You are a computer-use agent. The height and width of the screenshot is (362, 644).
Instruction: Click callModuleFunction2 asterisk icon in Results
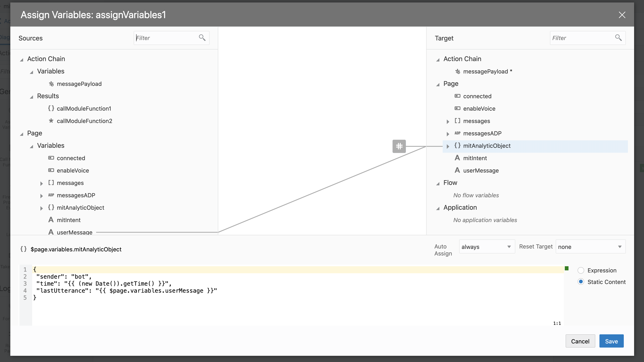[51, 121]
